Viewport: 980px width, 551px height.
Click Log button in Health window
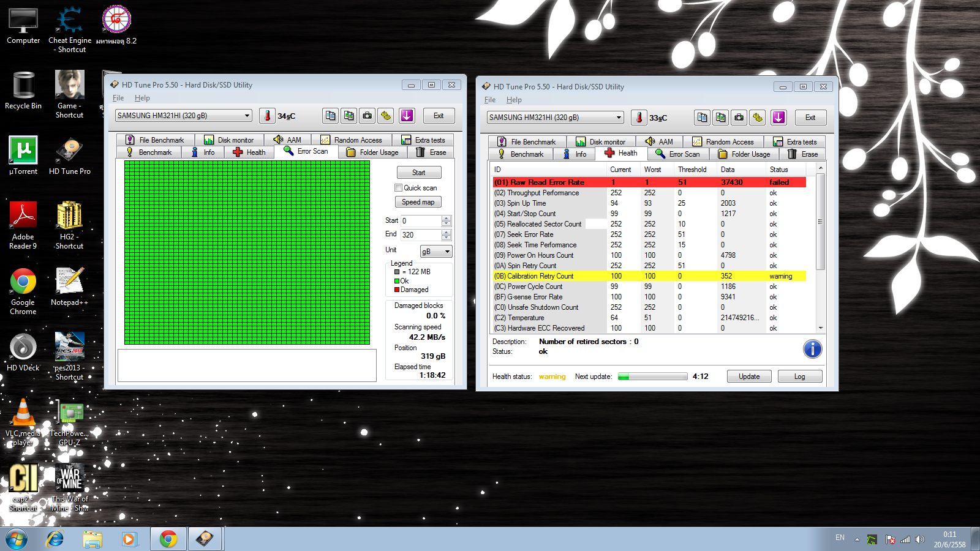pyautogui.click(x=800, y=377)
